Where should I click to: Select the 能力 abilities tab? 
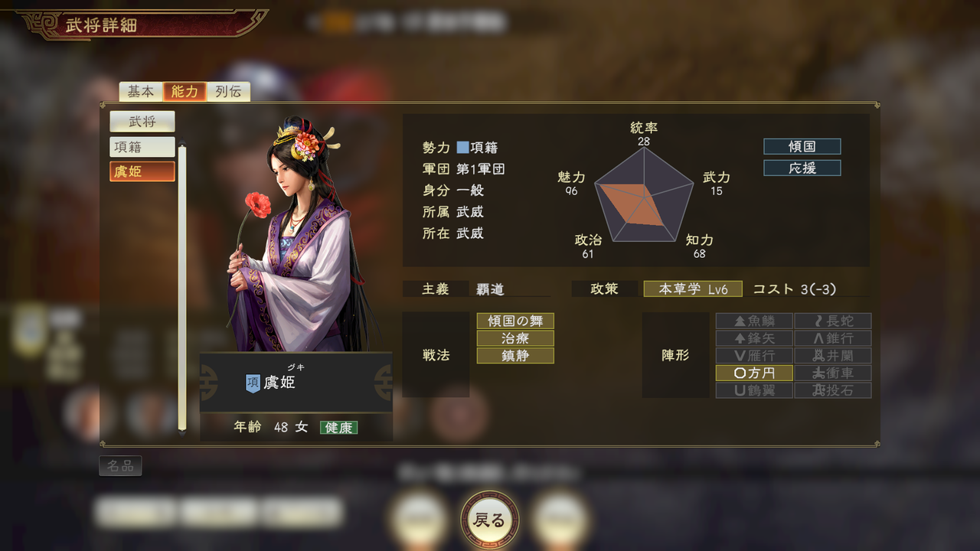[x=185, y=92]
